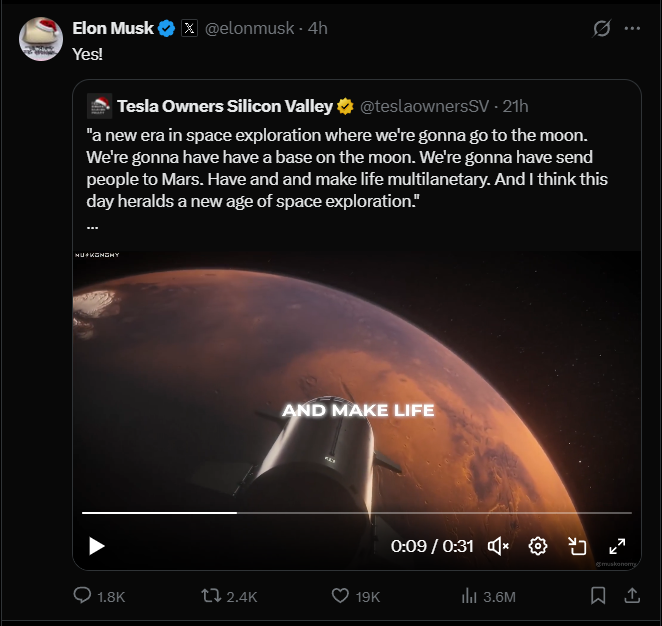Open Elon Musk's profile avatar

point(42,38)
